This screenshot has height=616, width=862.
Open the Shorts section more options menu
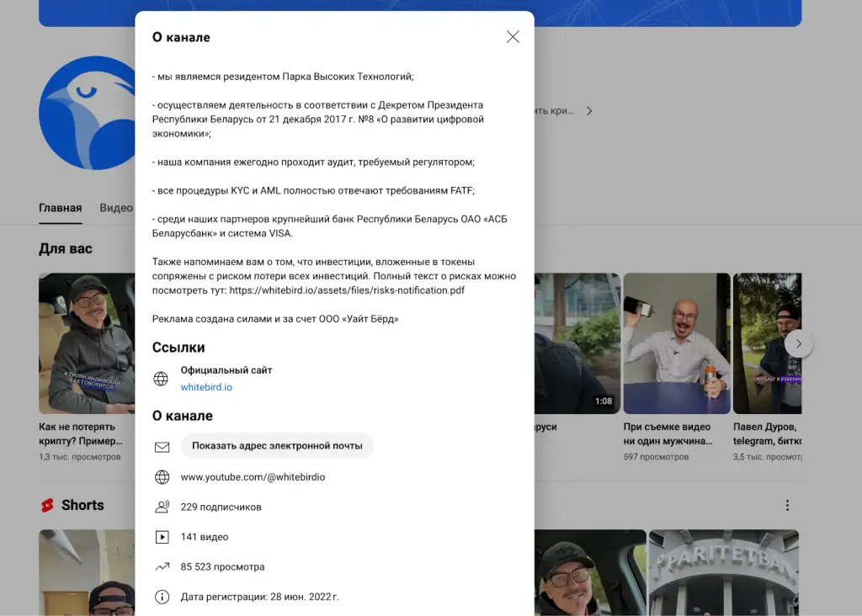[787, 505]
